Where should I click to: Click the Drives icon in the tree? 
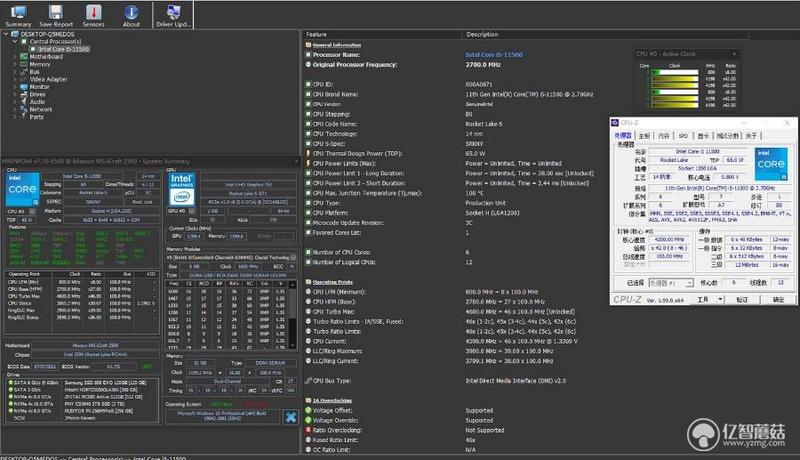coord(23,94)
